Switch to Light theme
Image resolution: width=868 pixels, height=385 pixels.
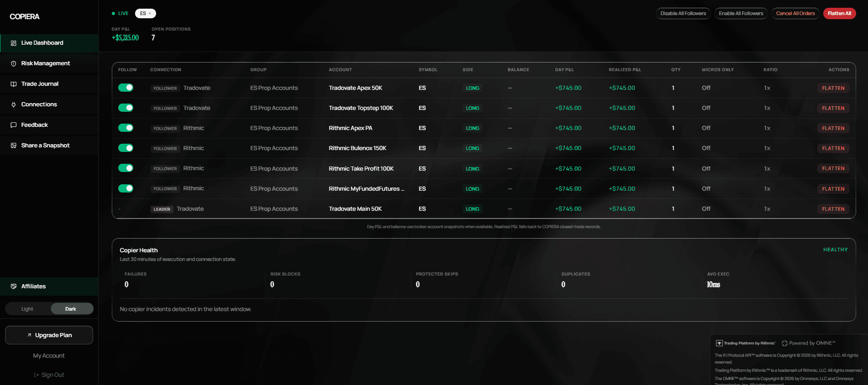pyautogui.click(x=27, y=309)
